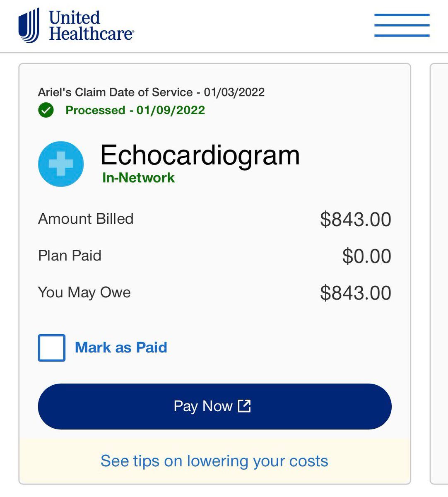The height and width of the screenshot is (497, 448).
Task: Click the Mark as Paid label text
Action: coord(121,347)
